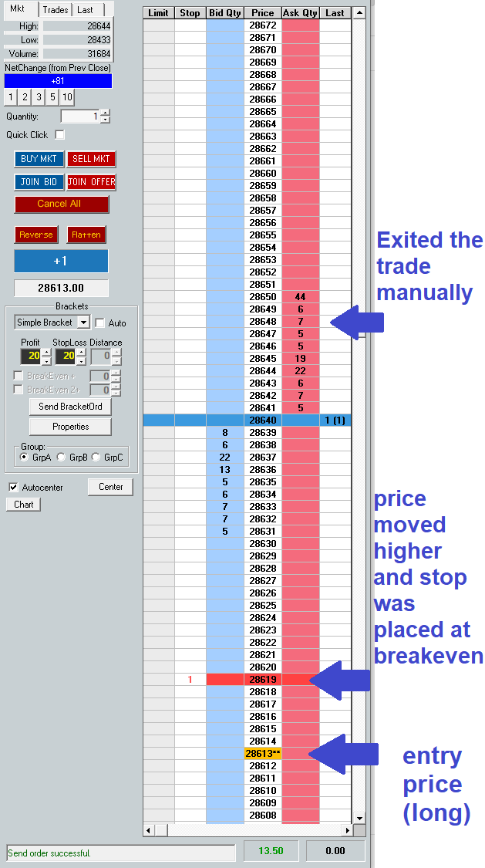Uncheck the Autocenter checkbox
The height and width of the screenshot is (868, 485).
click(x=13, y=488)
